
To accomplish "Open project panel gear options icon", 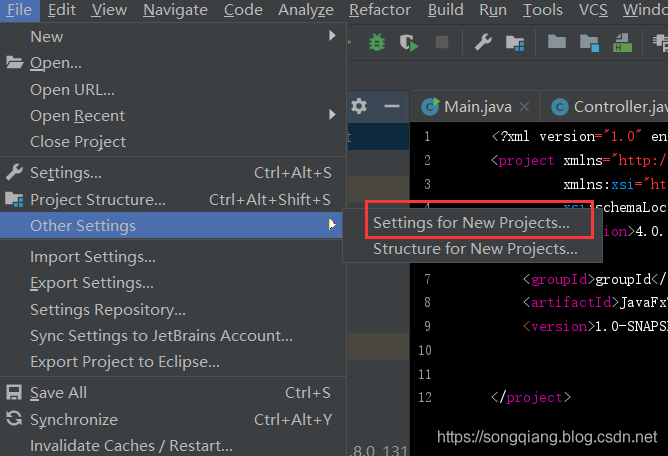I will click(359, 106).
